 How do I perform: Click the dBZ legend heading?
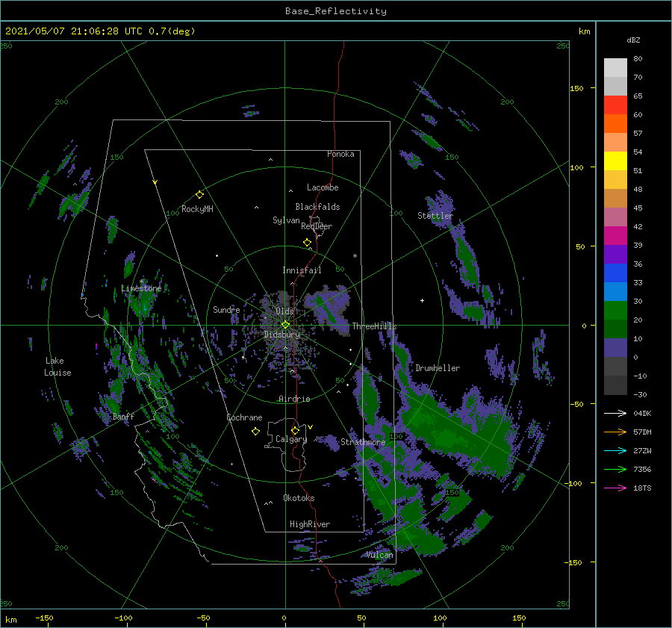633,40
